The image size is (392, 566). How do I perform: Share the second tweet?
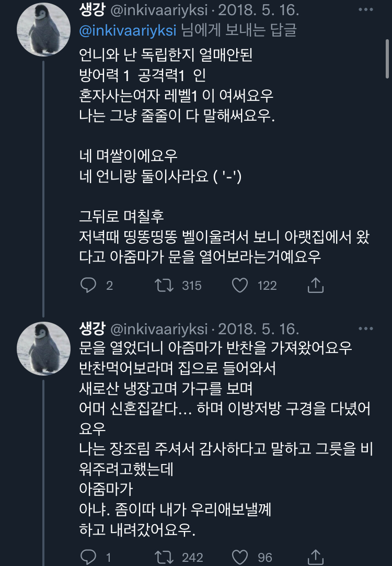coord(316,556)
